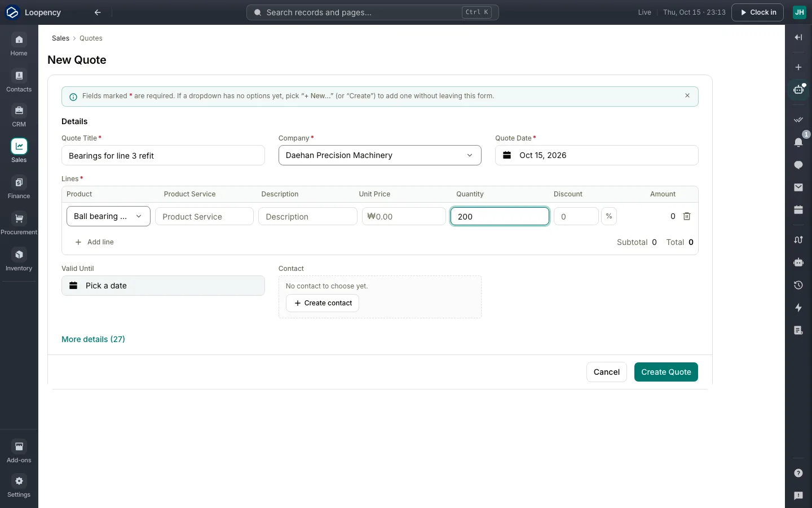Open the lightning bolt quick actions
Screen dimensions: 812x508
pos(798,308)
